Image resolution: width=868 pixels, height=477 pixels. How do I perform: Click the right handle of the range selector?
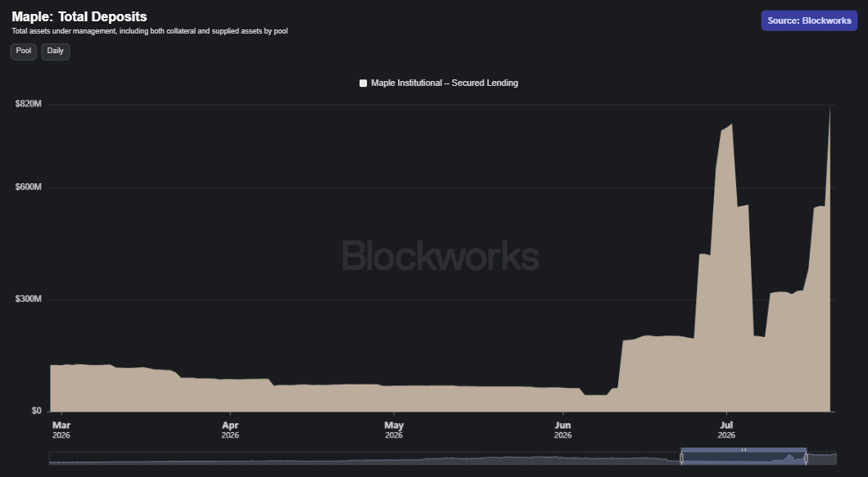point(806,458)
